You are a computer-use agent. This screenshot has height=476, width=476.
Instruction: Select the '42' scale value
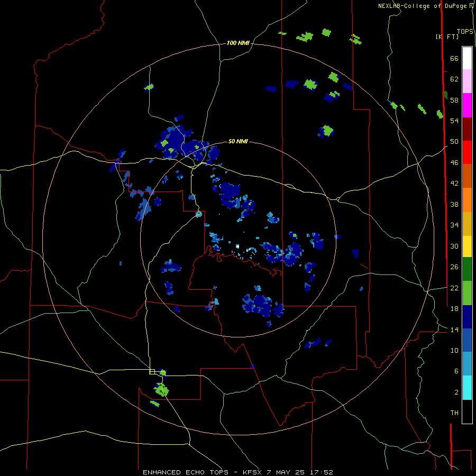pyautogui.click(x=454, y=184)
